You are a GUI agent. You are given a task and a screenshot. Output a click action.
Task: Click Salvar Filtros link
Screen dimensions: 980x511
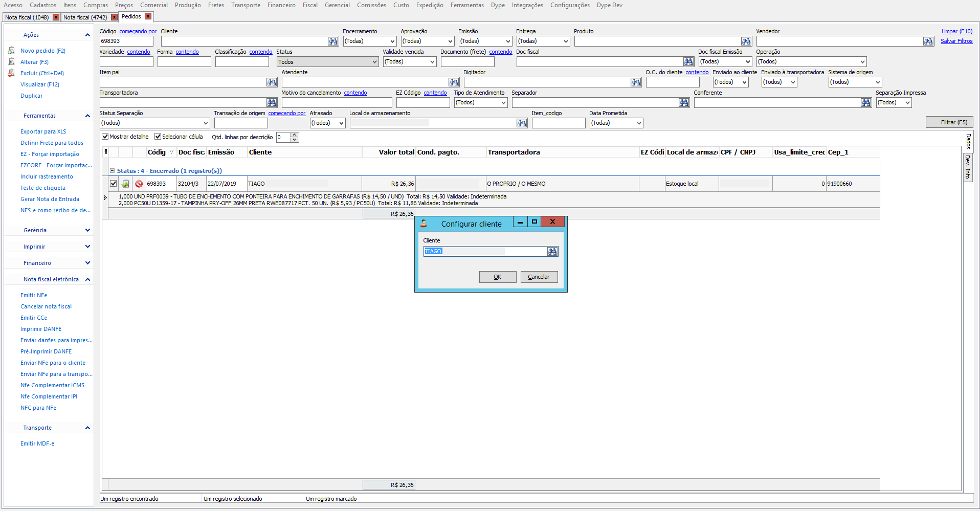click(x=956, y=41)
